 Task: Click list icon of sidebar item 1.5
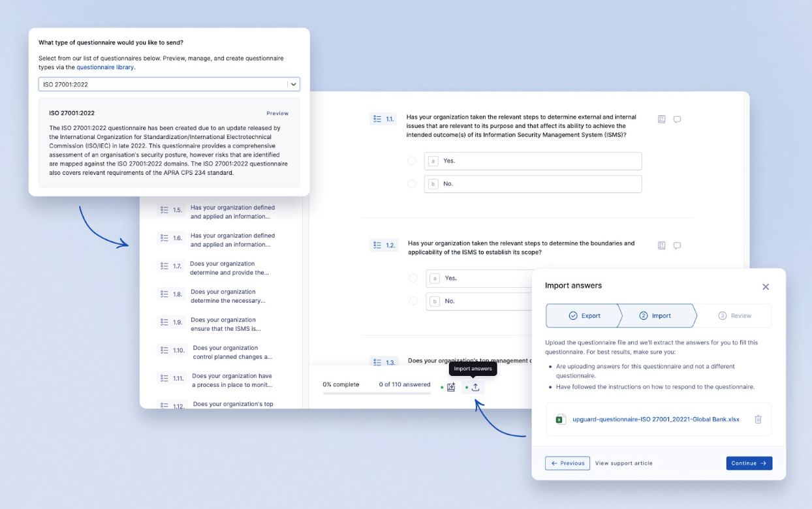tap(164, 210)
